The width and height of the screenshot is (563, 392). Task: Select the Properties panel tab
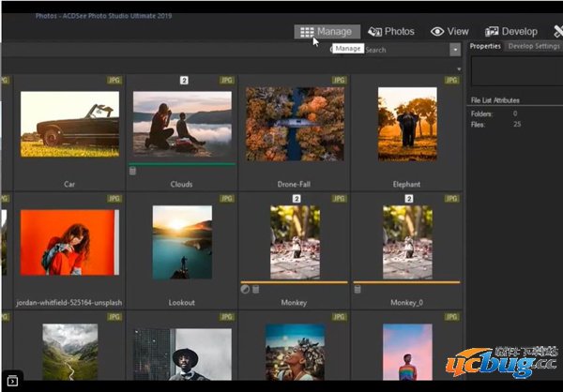[x=485, y=46]
